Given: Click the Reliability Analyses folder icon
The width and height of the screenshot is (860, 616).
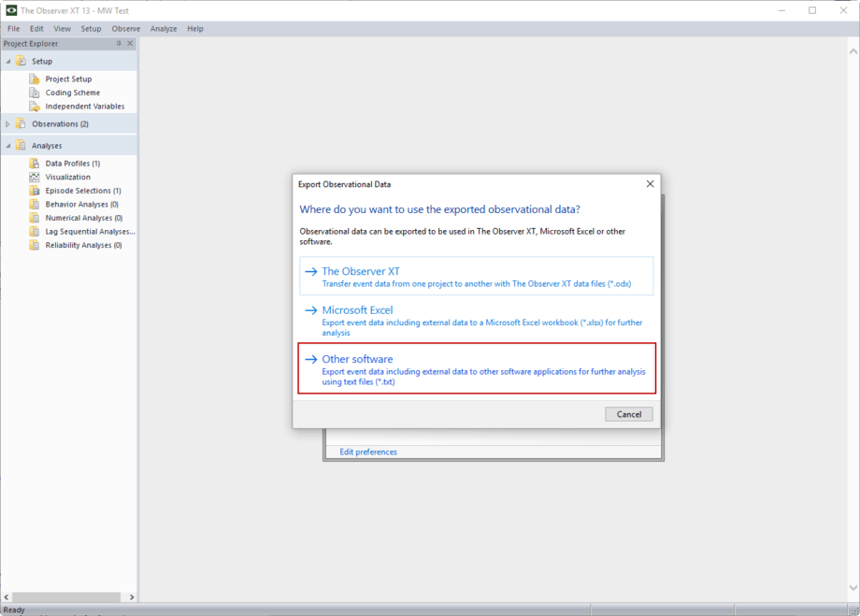Looking at the screenshot, I should pos(35,245).
